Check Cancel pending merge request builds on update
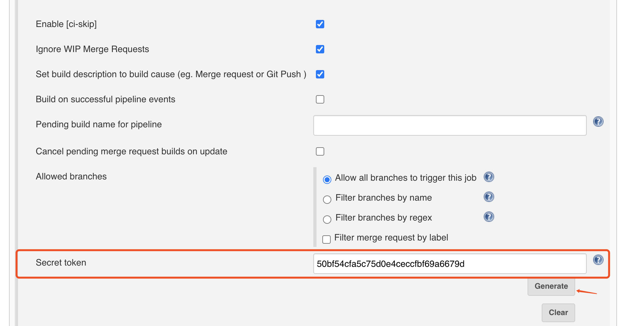 point(320,151)
